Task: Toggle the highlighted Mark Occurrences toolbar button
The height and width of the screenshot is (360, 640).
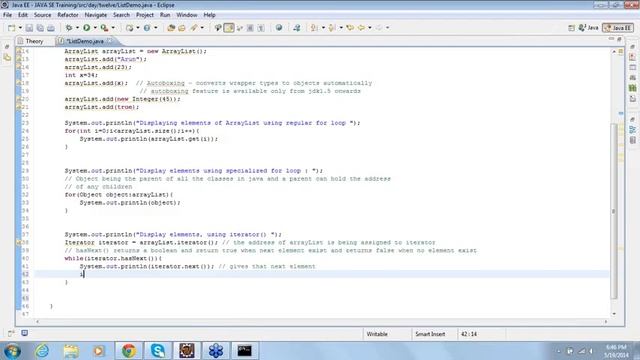Action: click(229, 28)
